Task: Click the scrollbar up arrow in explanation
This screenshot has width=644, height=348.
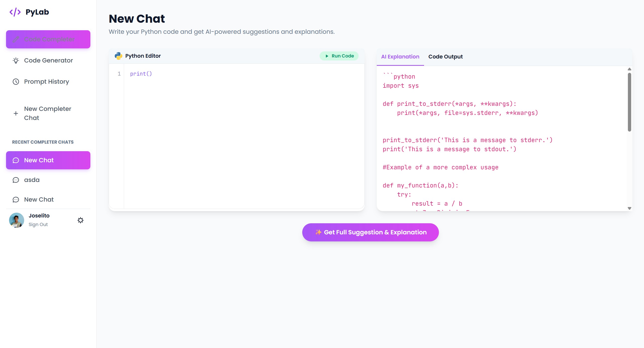Action: pyautogui.click(x=629, y=69)
